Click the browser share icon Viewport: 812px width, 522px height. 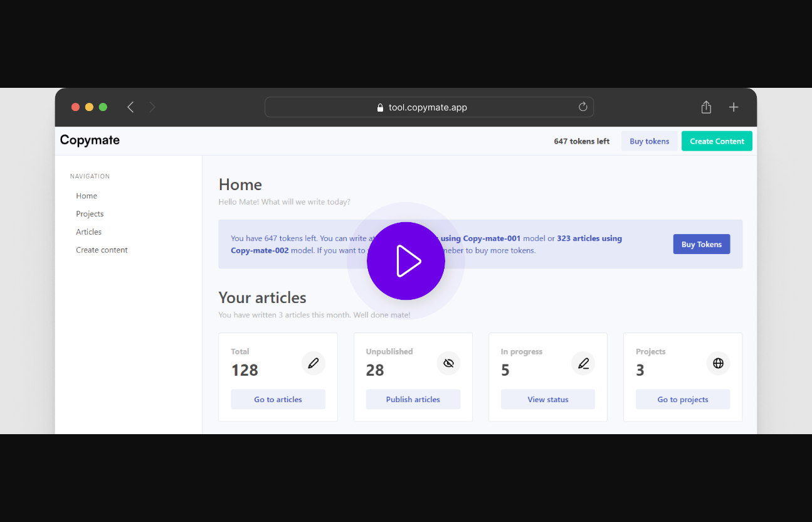(706, 107)
